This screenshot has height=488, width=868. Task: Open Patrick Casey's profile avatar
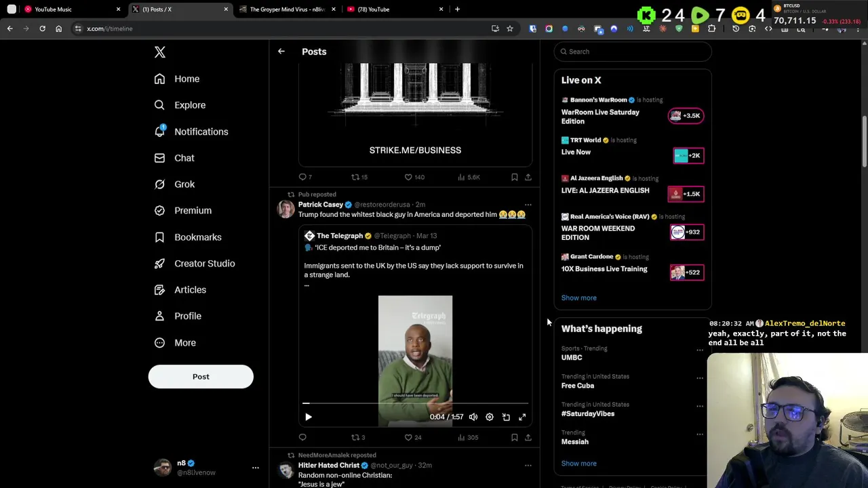pos(285,209)
